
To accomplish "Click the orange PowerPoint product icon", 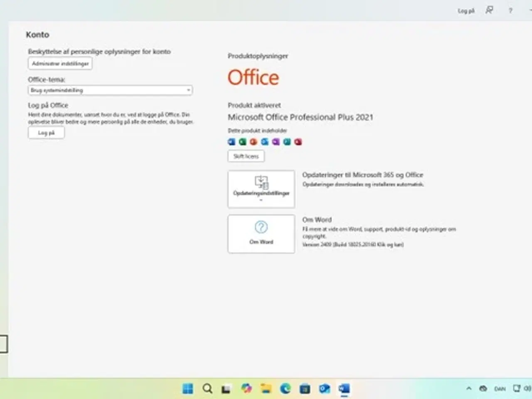I will (x=254, y=142).
